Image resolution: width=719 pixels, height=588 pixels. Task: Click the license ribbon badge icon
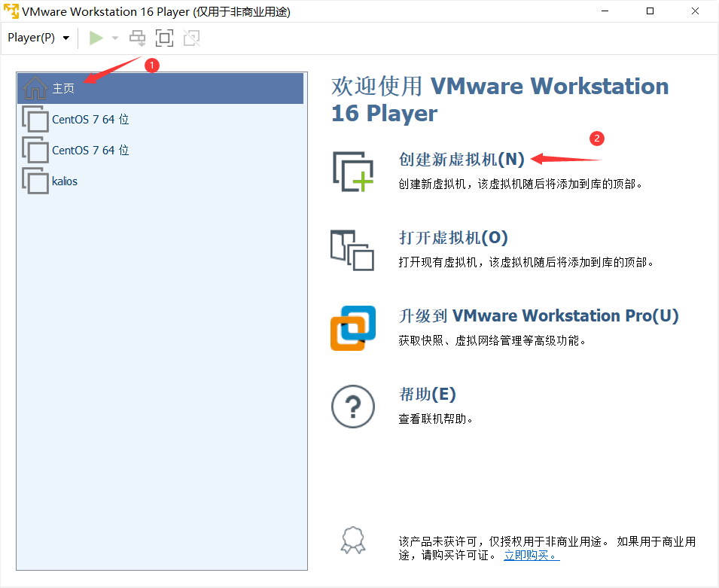[x=353, y=541]
